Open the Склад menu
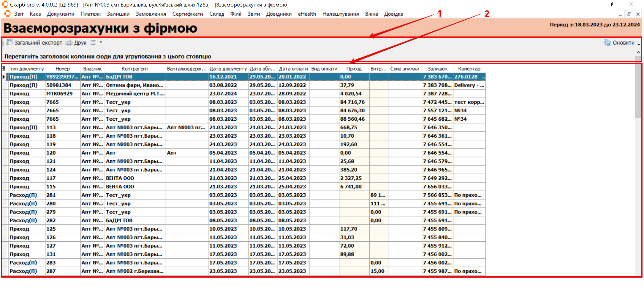 point(217,14)
